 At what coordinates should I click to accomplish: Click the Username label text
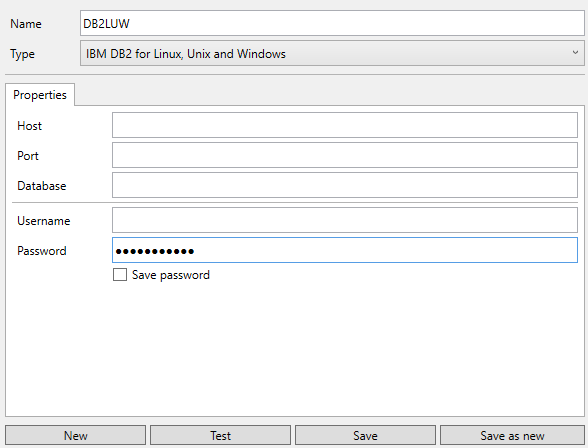(x=44, y=221)
